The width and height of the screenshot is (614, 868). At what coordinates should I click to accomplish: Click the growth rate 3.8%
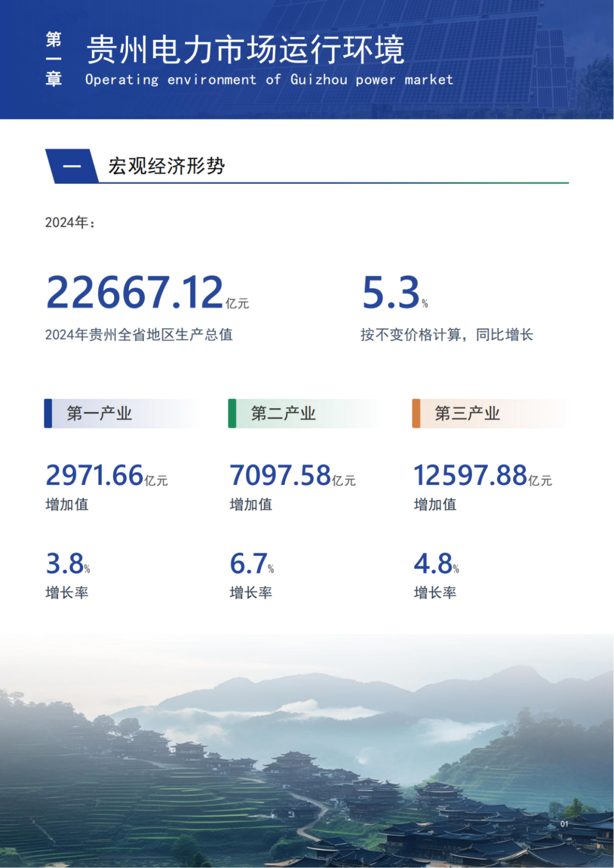[x=68, y=564]
